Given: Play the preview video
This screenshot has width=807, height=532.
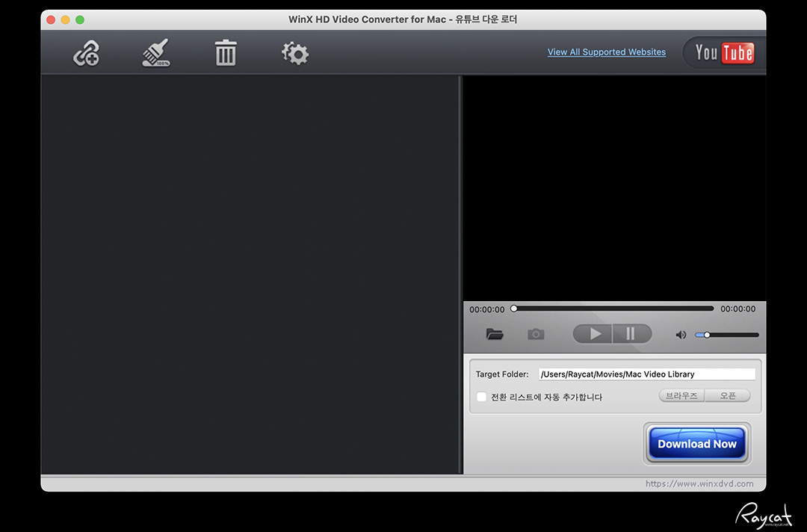Looking at the screenshot, I should (x=593, y=334).
